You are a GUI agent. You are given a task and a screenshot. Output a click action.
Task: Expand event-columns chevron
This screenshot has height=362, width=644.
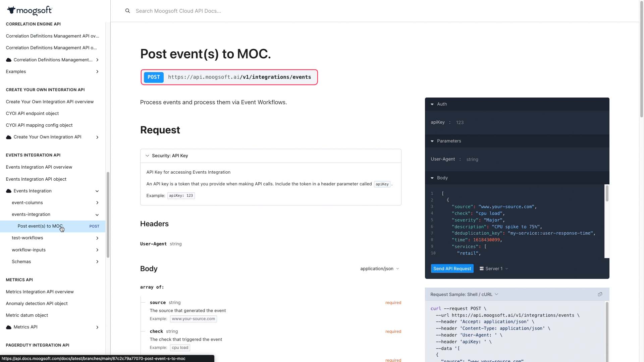[x=97, y=203]
